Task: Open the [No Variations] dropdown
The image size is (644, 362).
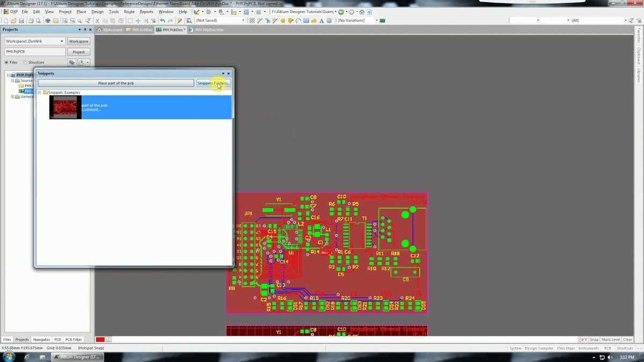Action: [x=377, y=20]
